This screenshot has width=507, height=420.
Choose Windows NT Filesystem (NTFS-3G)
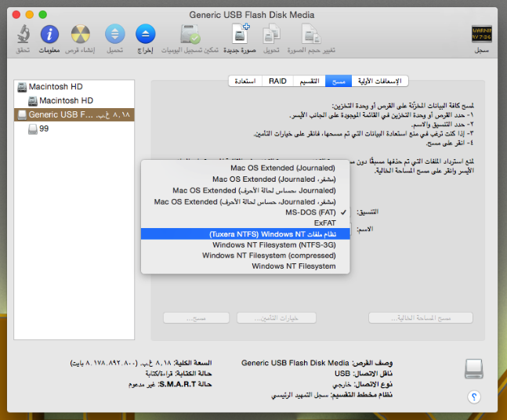(245, 244)
